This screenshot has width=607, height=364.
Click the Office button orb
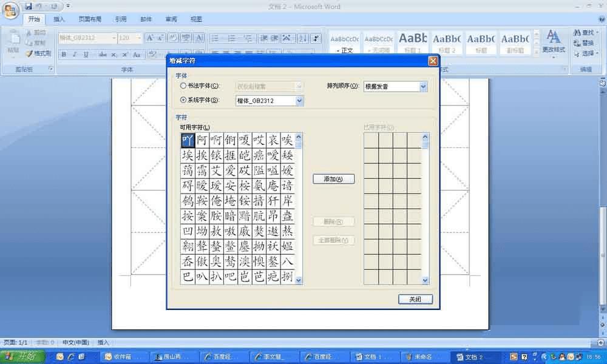[10, 10]
